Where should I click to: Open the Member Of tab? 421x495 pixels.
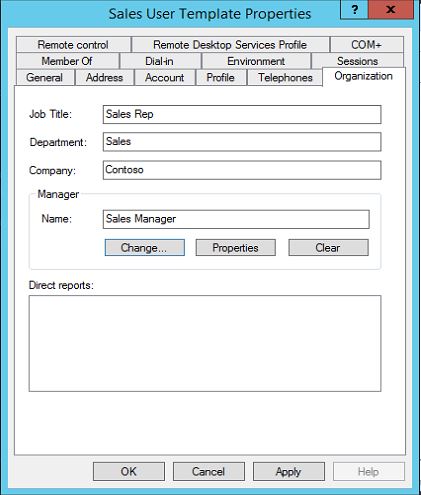(67, 61)
